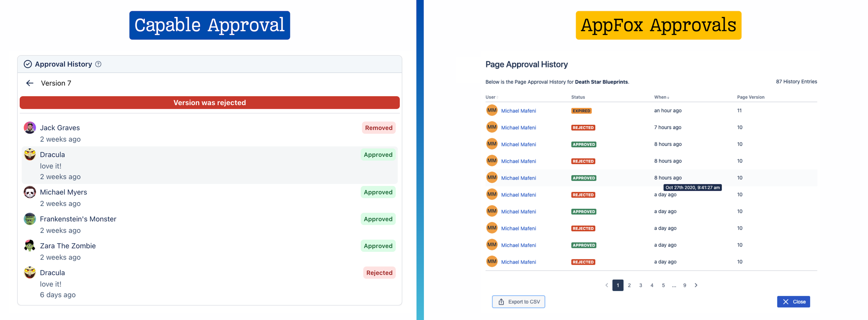Click the 6 days ago timestamp
The image size is (868, 320).
58,295
